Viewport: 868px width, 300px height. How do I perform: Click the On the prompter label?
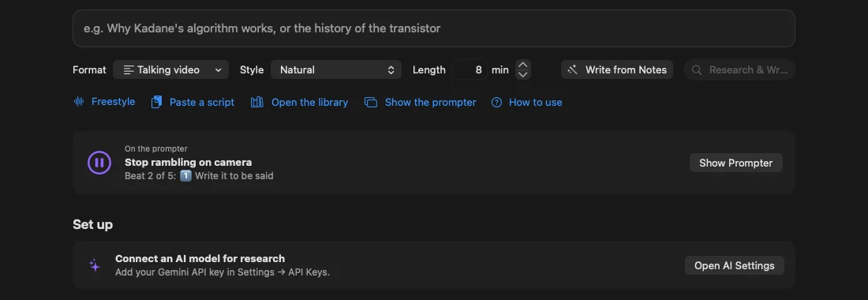click(x=156, y=149)
